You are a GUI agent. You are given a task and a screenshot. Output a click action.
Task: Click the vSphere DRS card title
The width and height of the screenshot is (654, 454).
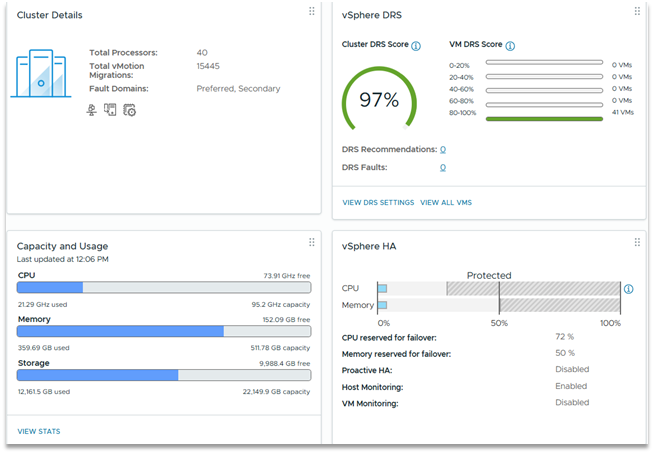click(x=372, y=15)
